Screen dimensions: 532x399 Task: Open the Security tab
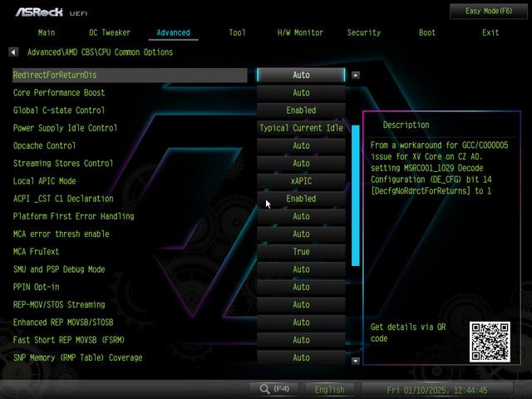coord(364,32)
